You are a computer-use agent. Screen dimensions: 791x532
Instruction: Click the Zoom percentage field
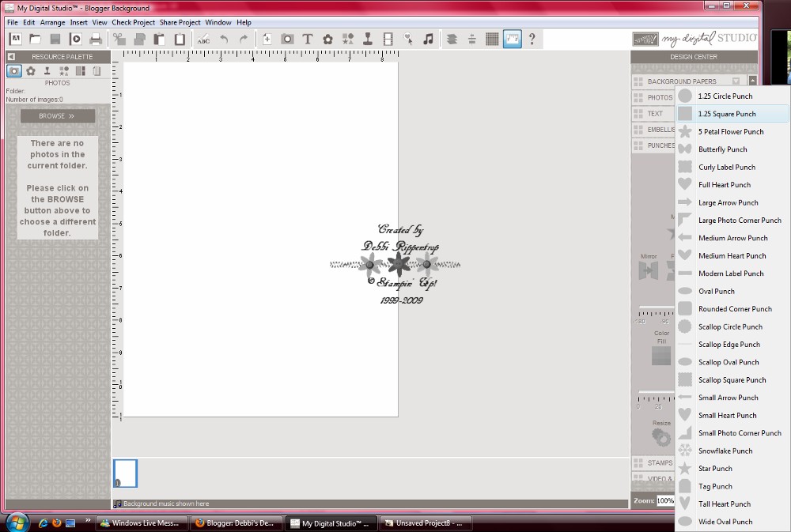[x=666, y=500]
